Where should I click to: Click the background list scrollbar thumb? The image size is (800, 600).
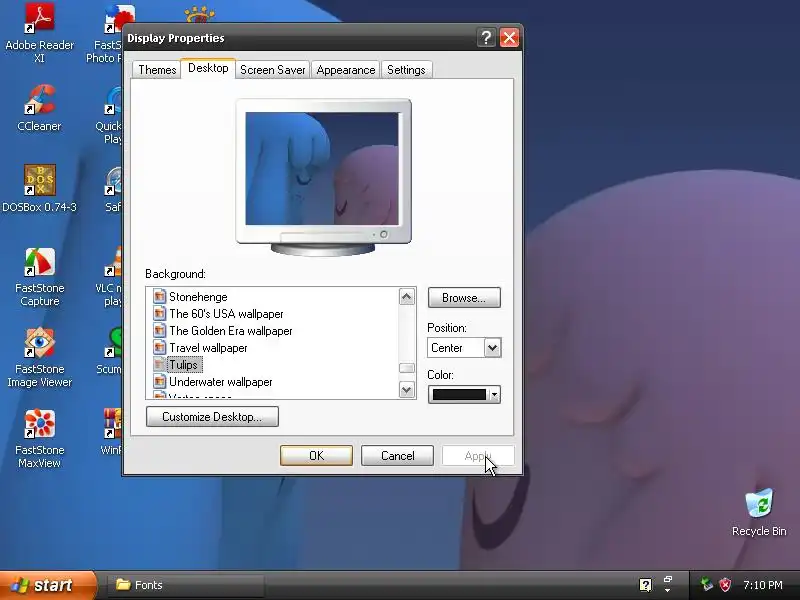[407, 368]
